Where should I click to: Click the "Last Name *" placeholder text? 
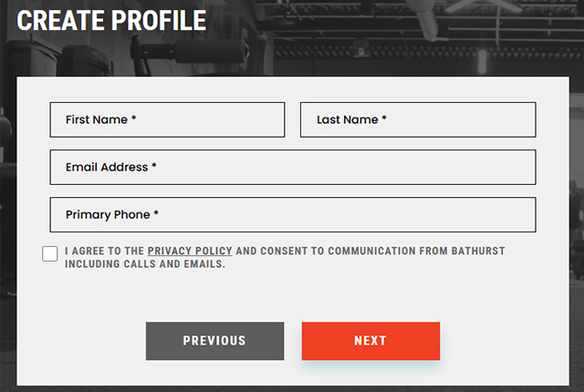[x=351, y=119]
